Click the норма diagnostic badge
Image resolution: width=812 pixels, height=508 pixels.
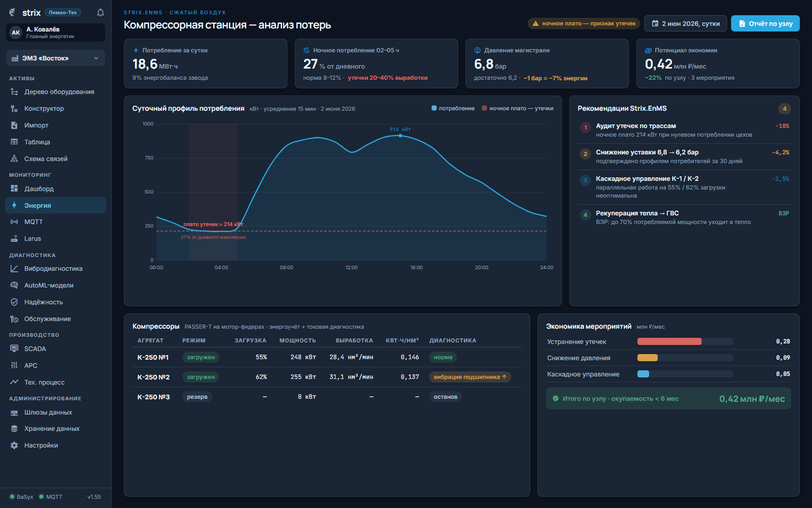point(443,357)
